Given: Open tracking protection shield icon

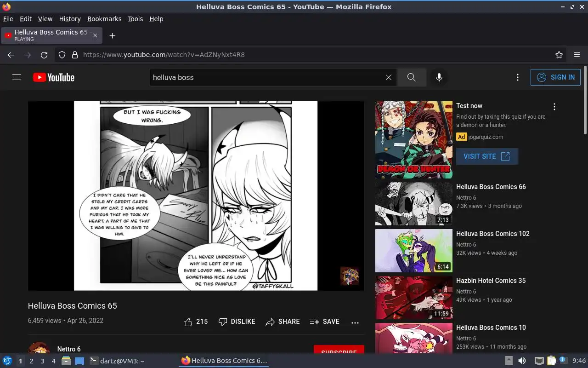Looking at the screenshot, I should pyautogui.click(x=62, y=55).
